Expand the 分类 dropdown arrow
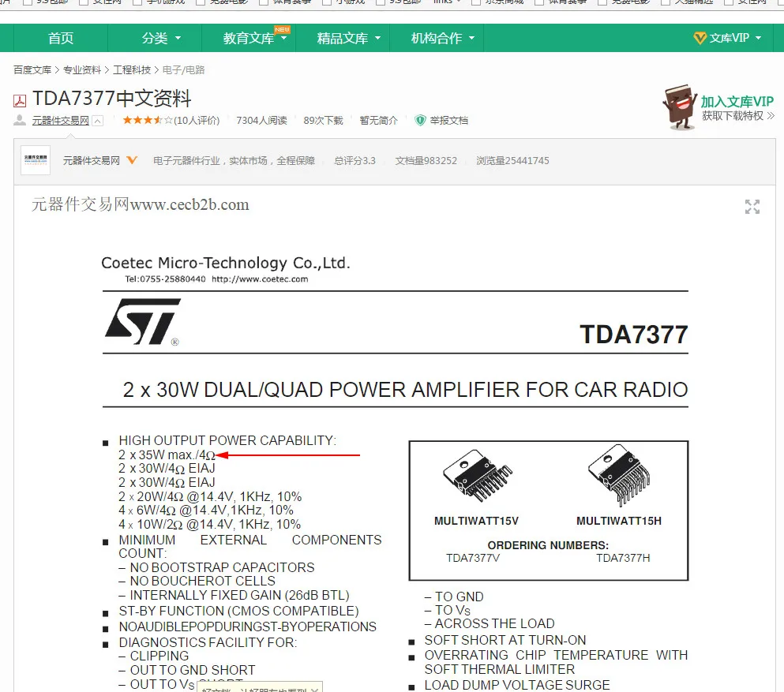784x692 pixels. 178,38
